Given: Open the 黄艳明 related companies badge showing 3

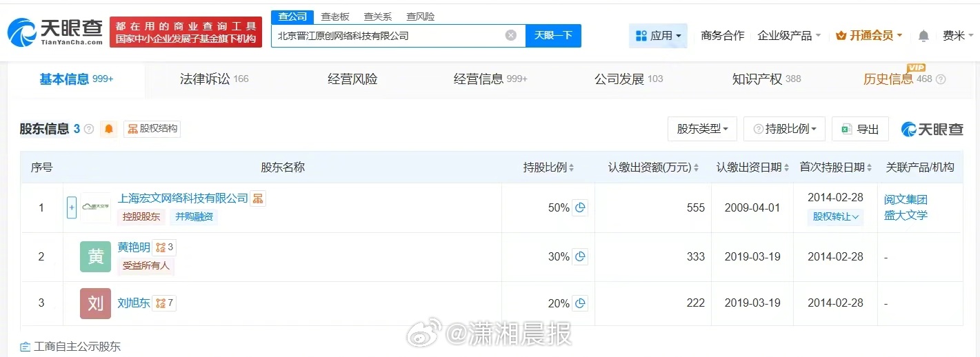Looking at the screenshot, I should click(165, 247).
